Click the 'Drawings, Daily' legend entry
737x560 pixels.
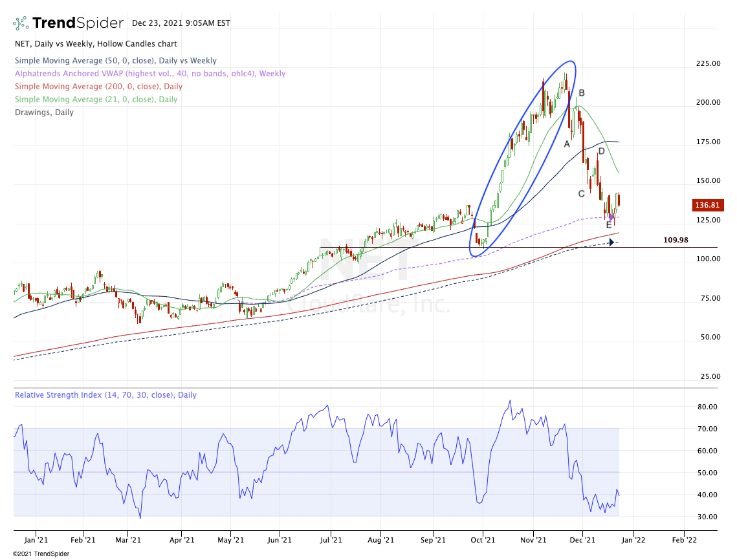(44, 113)
